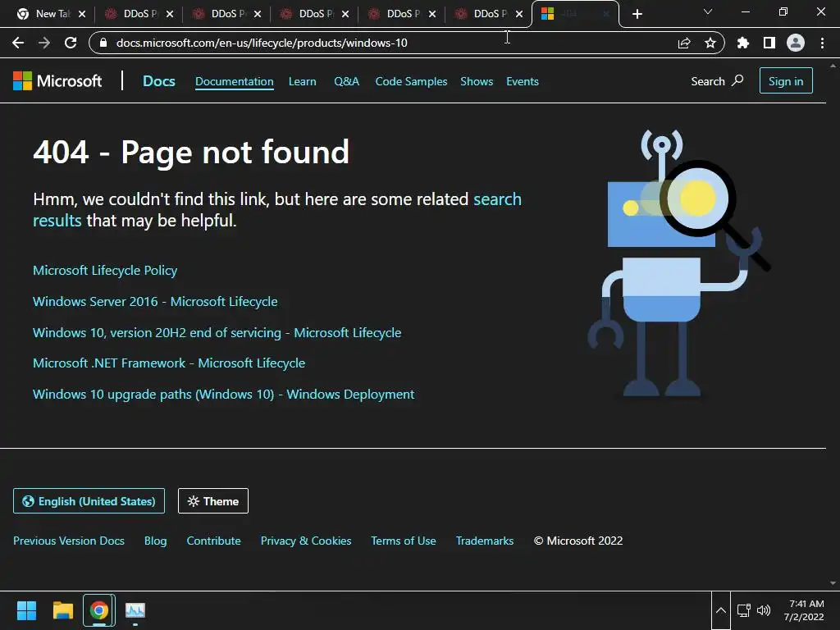Open Windows 10 20H2 end of servicing link
Image resolution: width=840 pixels, height=630 pixels.
tap(217, 333)
